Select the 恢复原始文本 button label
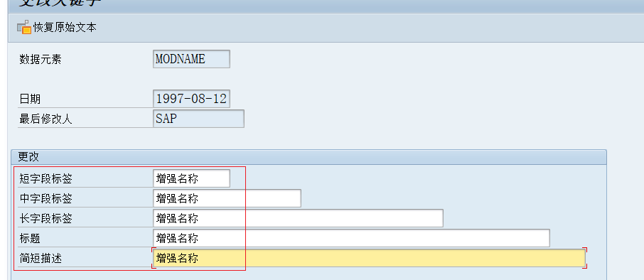Screen dimensions: 644x280 [65, 28]
